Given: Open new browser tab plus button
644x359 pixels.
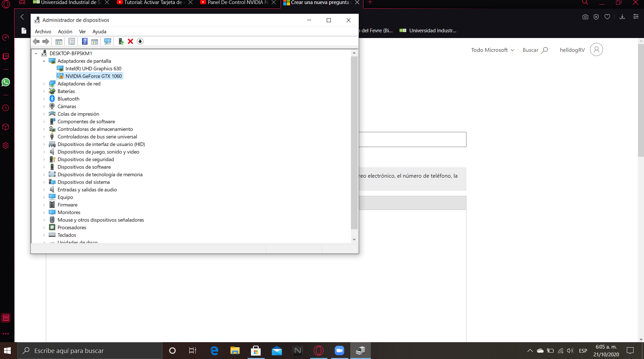Looking at the screenshot, I should 370,3.
